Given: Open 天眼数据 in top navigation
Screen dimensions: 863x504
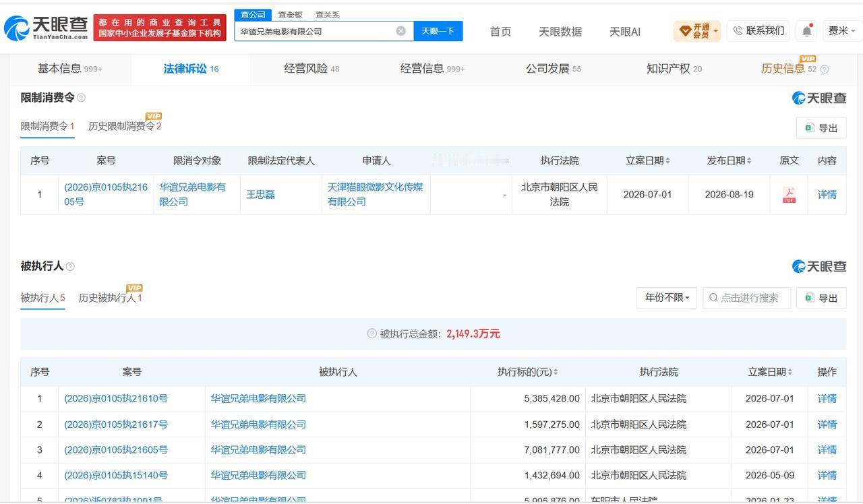Looking at the screenshot, I should [560, 31].
